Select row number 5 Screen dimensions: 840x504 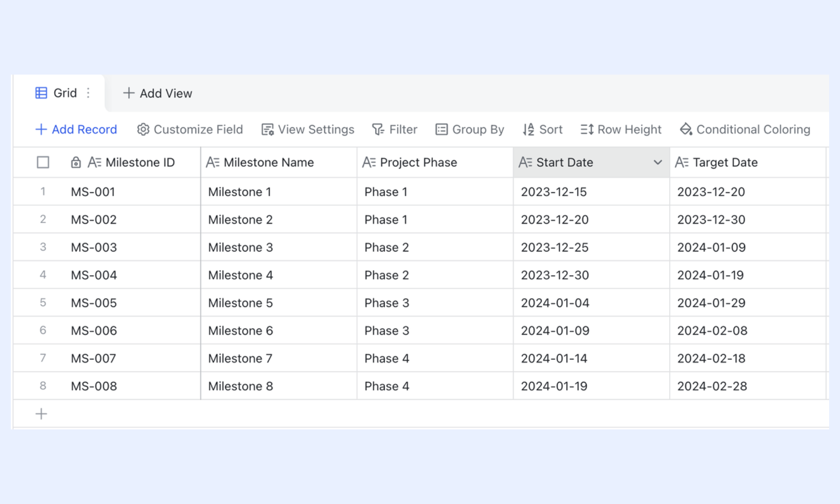coord(43,302)
